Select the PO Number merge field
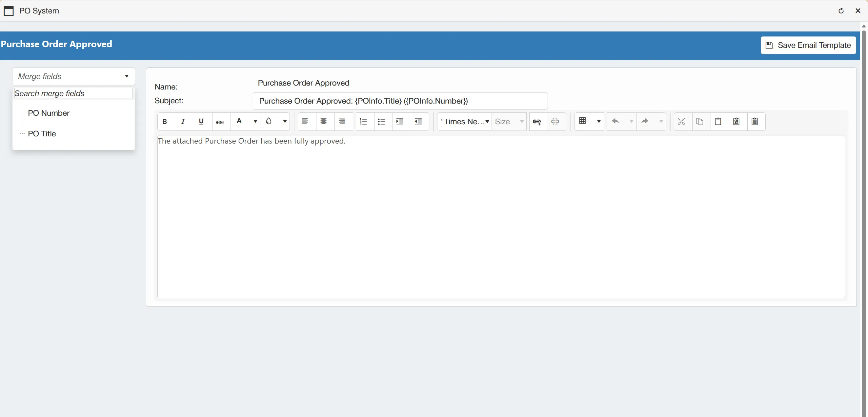 [x=49, y=113]
